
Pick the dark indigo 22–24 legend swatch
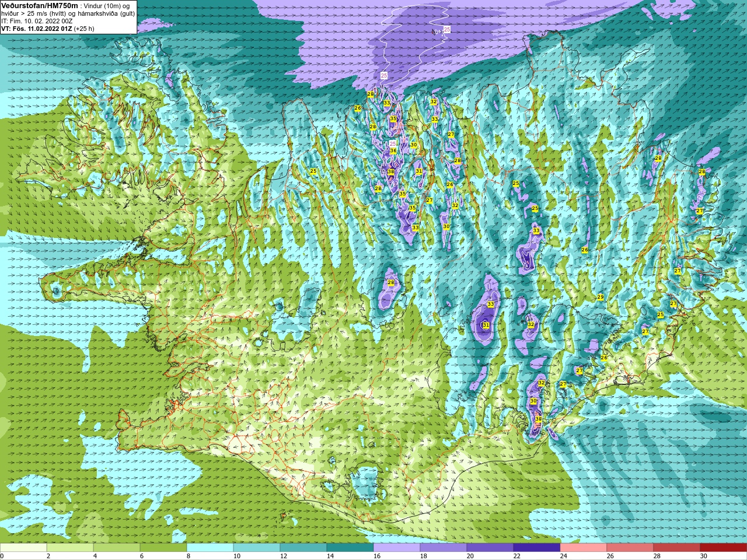[537, 548]
